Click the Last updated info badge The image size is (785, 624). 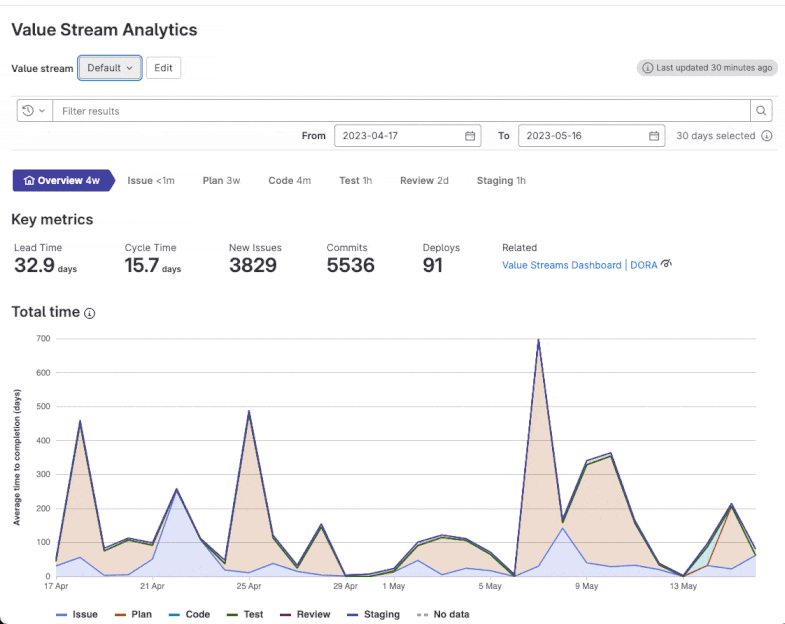tap(707, 68)
